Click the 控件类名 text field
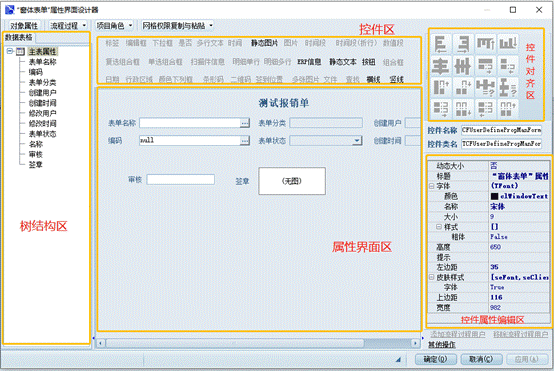The image size is (554, 371). (501, 144)
